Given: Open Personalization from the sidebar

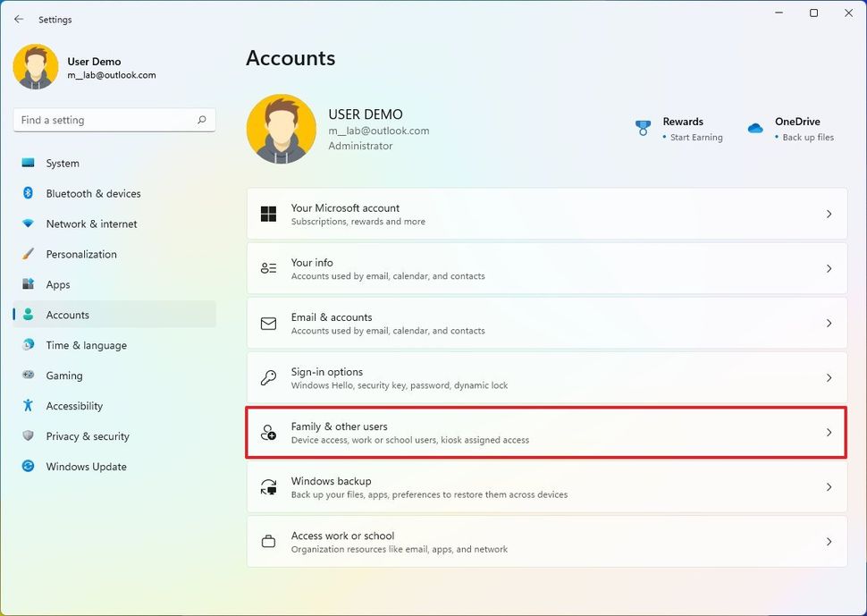Looking at the screenshot, I should pos(81,255).
